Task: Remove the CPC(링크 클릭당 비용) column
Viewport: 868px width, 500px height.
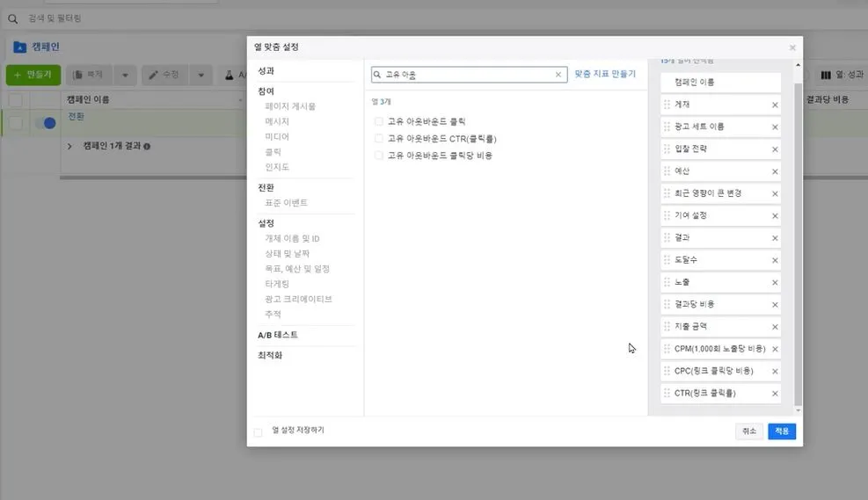Action: (775, 371)
